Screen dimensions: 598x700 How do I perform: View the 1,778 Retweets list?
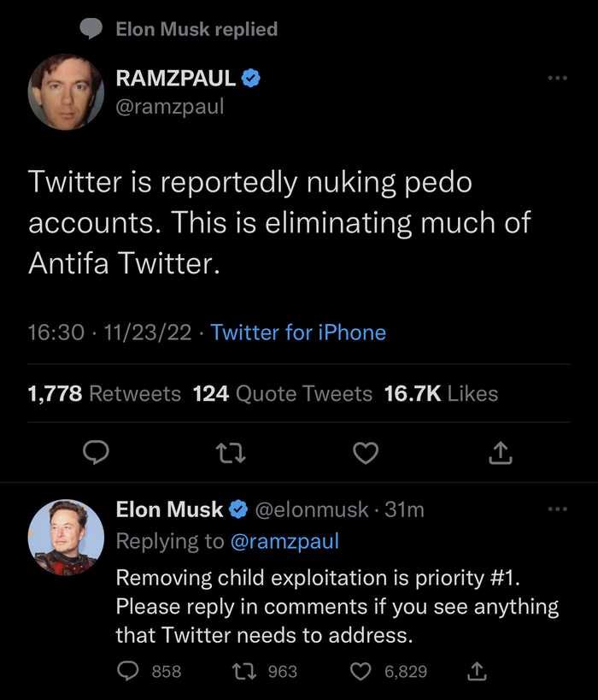pyautogui.click(x=104, y=394)
